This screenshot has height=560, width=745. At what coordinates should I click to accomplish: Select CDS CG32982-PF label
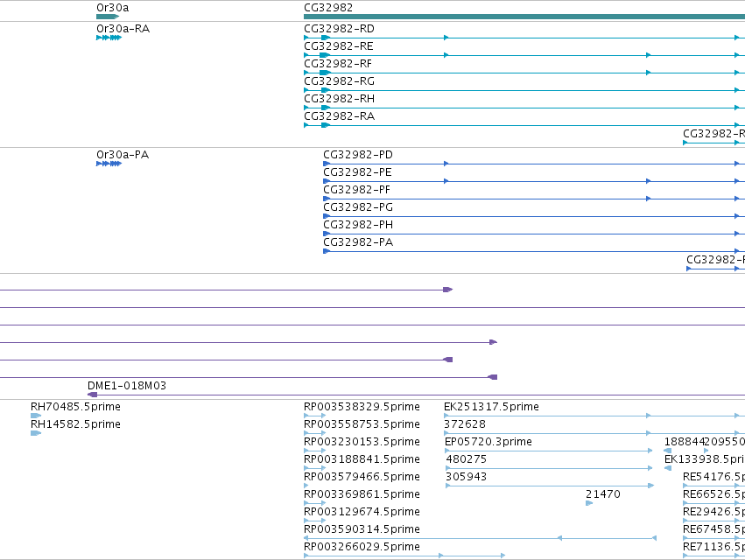(357, 190)
